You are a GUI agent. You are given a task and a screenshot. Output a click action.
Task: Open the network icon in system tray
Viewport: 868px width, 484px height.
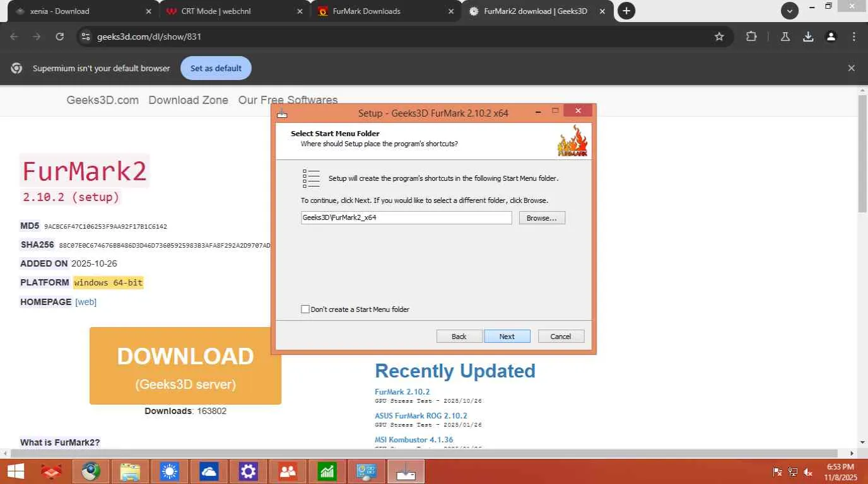point(793,471)
